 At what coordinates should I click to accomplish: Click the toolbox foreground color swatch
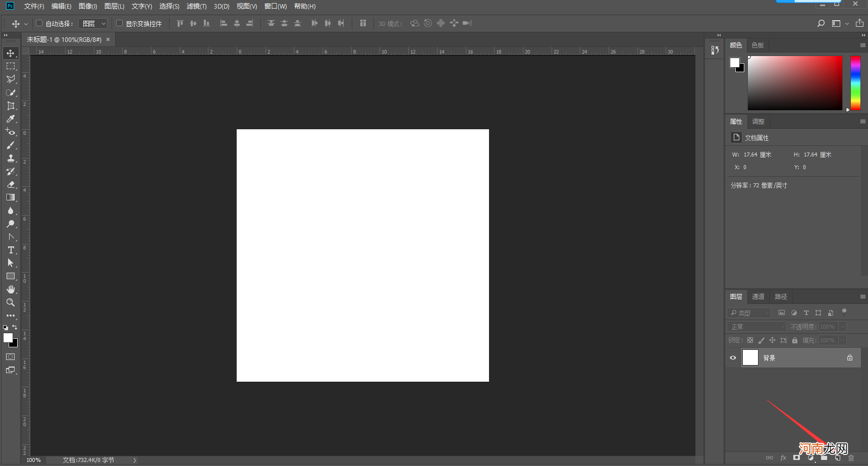[8, 338]
